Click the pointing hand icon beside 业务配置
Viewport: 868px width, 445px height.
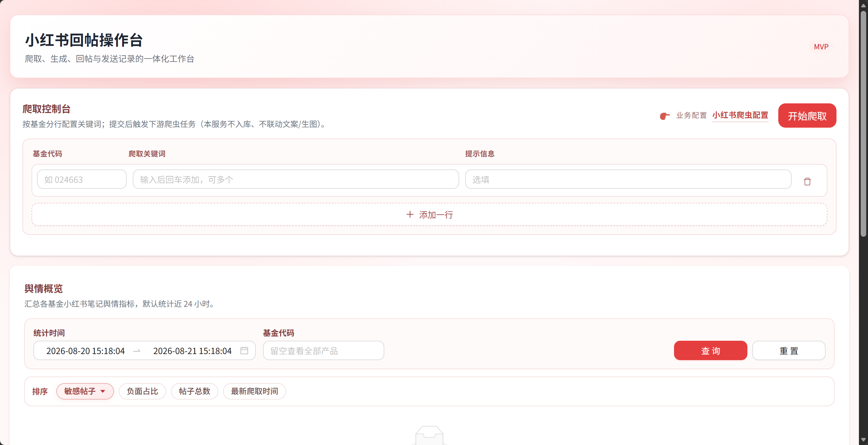click(x=664, y=115)
